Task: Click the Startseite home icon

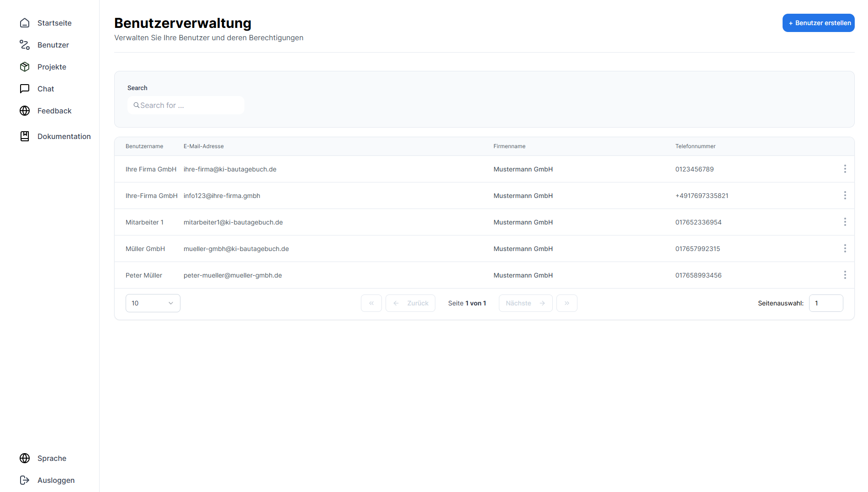Action: pyautogui.click(x=25, y=23)
